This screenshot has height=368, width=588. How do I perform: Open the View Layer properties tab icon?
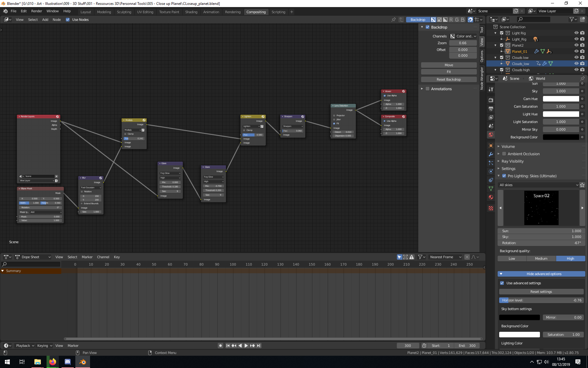[x=491, y=117]
